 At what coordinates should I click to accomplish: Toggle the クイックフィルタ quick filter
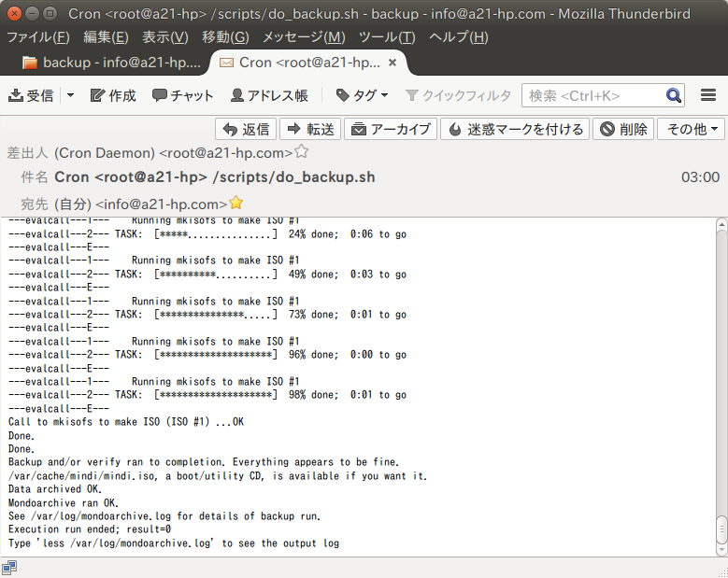coord(458,95)
